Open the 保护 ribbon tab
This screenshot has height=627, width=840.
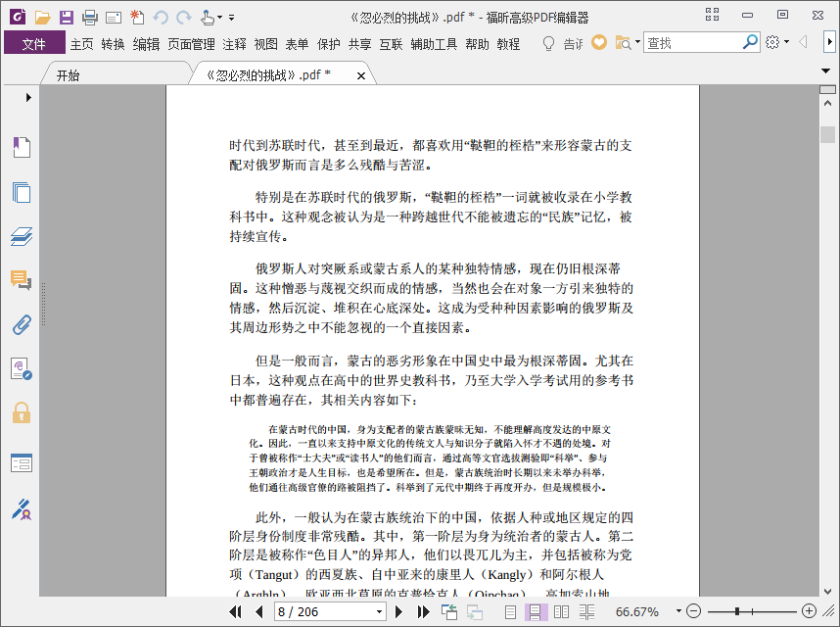[328, 44]
